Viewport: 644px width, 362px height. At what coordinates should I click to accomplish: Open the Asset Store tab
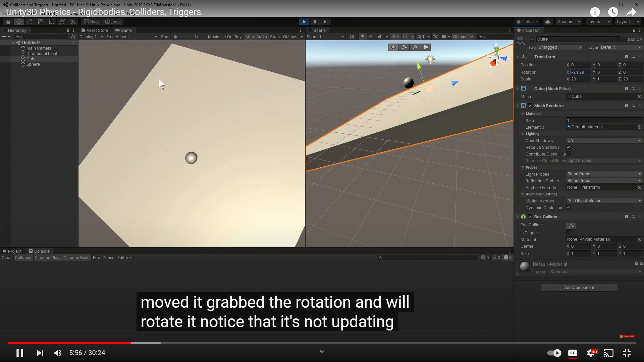95,30
